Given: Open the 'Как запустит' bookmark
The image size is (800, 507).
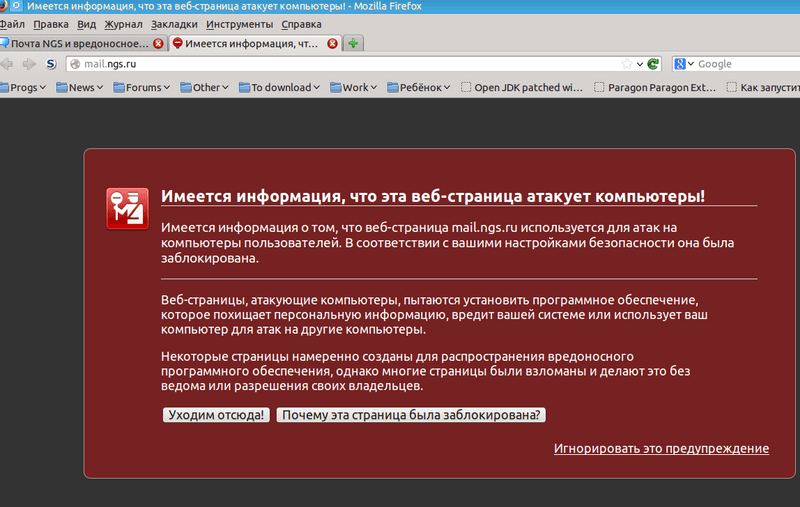Looking at the screenshot, I should pos(763,87).
